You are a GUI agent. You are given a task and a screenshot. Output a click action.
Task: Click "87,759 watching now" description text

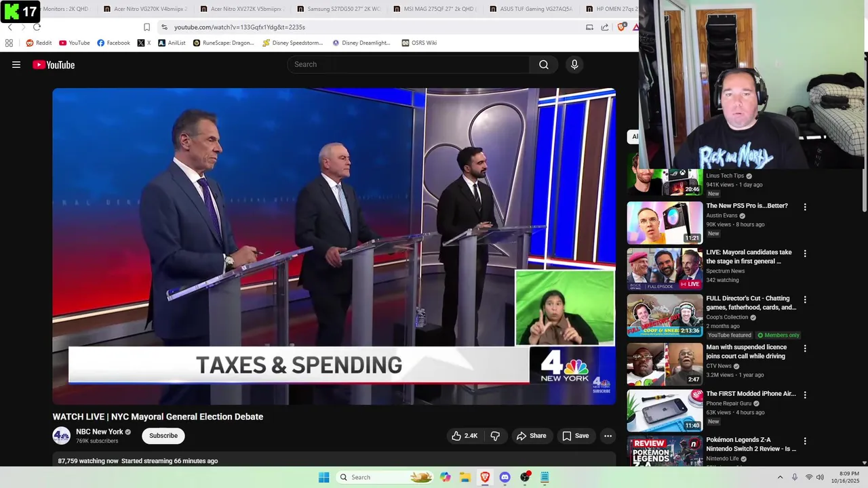click(x=88, y=461)
